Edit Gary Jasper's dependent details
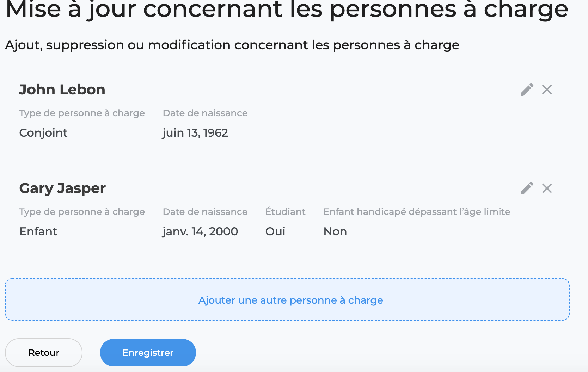Image resolution: width=588 pixels, height=372 pixels. [x=527, y=188]
